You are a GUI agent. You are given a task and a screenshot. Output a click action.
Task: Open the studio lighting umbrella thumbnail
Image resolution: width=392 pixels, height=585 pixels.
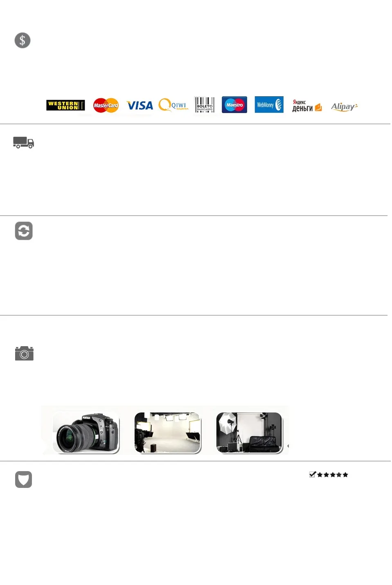250,433
